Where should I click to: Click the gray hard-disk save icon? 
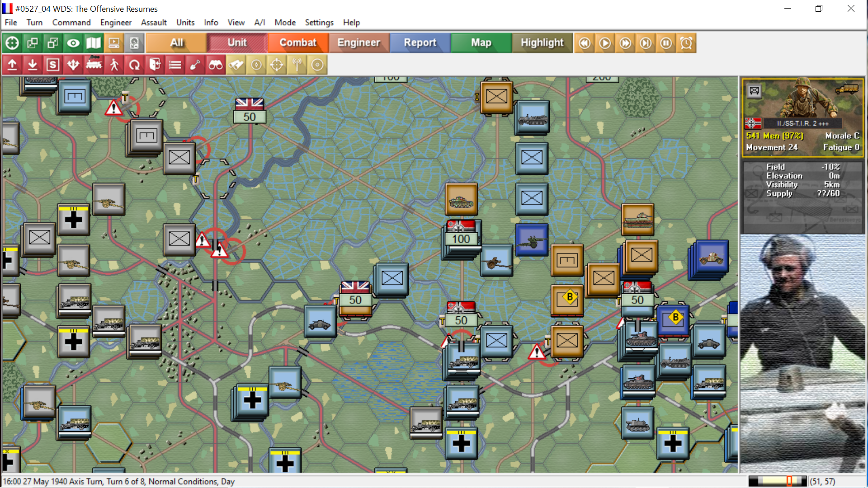[x=134, y=43]
